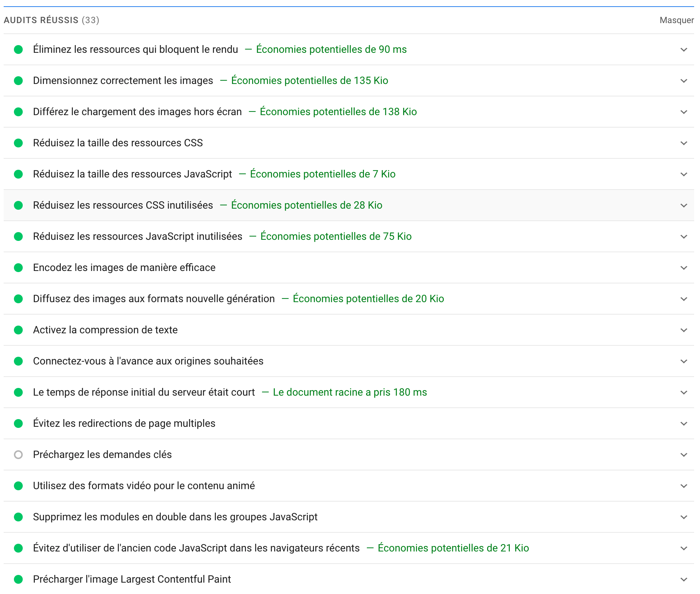Expand the 'Diffusez des images aux formats nouvelle génération' audit
This screenshot has width=700, height=594.
(684, 298)
